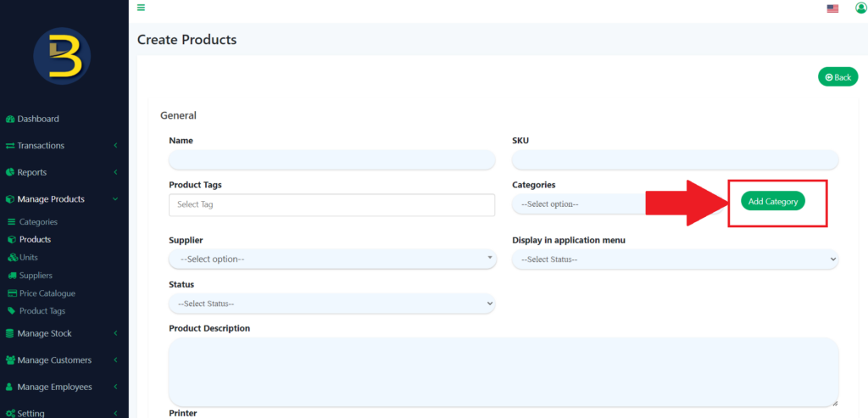
Task: Click the Product Description text area
Action: [x=504, y=371]
